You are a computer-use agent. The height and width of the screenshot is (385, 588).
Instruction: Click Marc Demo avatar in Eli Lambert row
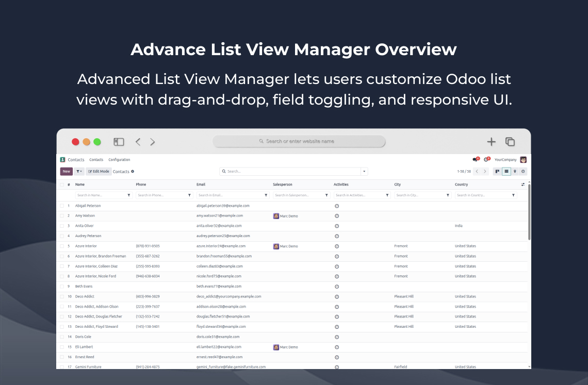276,347
